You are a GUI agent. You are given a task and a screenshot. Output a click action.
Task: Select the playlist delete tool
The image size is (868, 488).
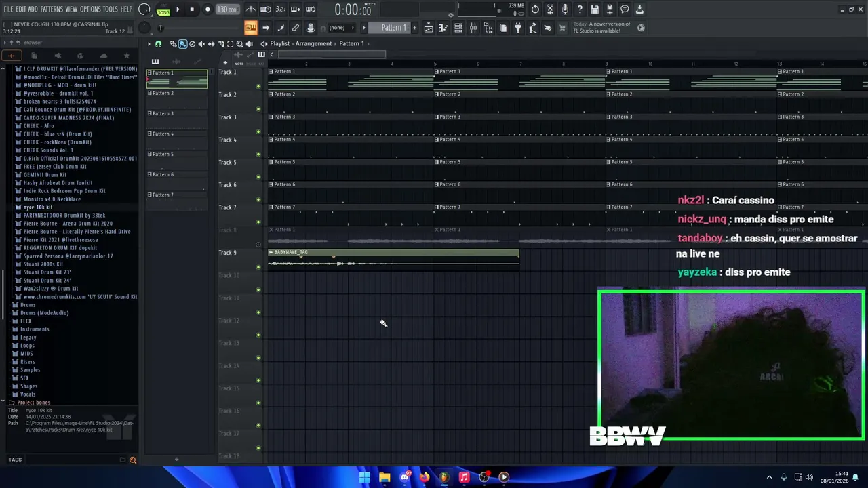192,44
